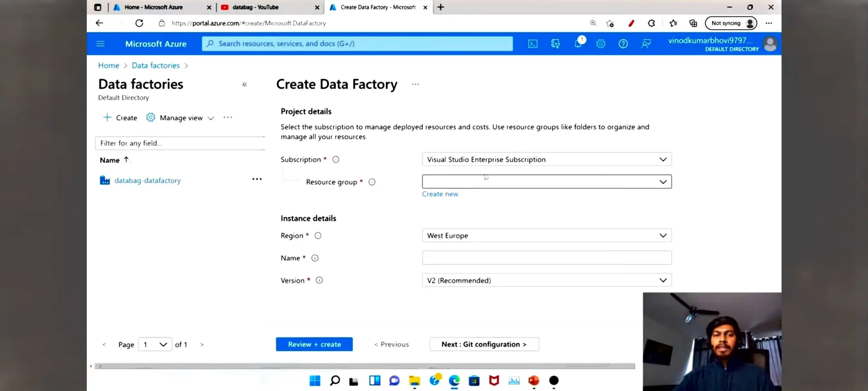Close the Home - Microsoft Azure tab

209,7
